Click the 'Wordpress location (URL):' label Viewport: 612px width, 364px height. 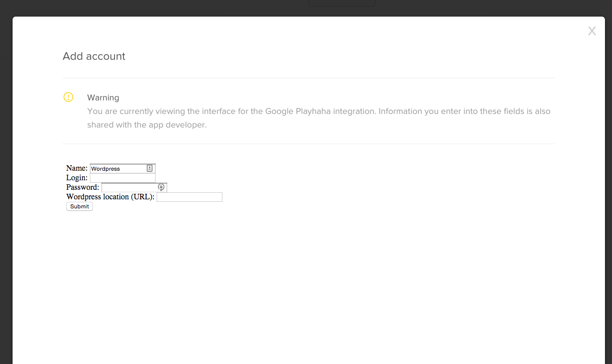pos(110,197)
